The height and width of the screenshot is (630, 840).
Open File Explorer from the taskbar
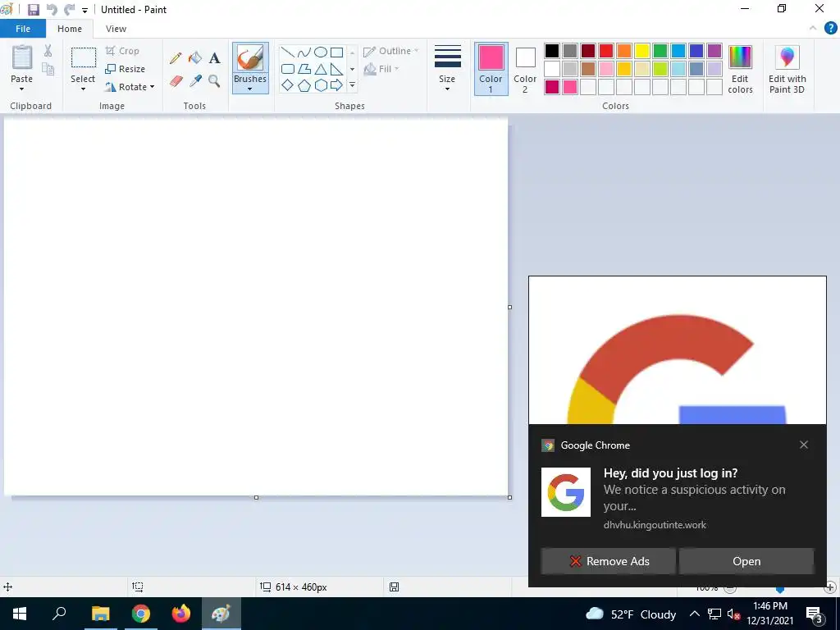pyautogui.click(x=100, y=614)
